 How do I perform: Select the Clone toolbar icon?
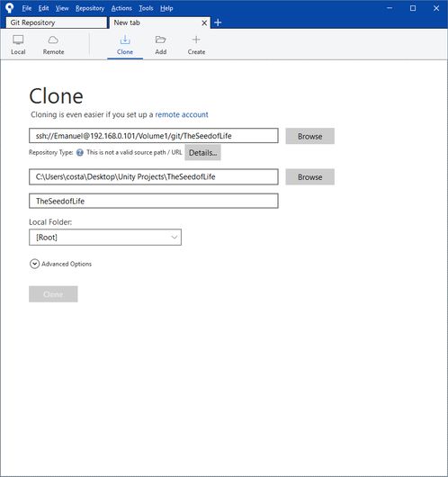click(x=125, y=45)
